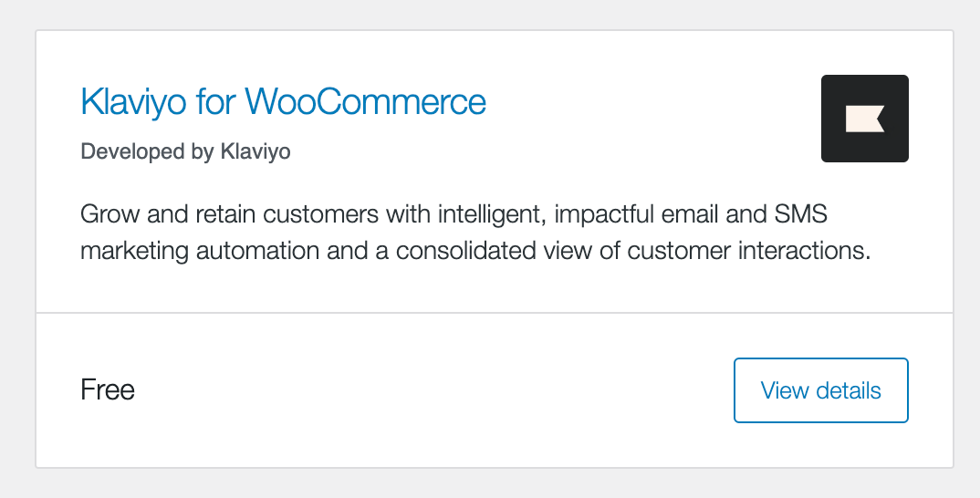980x498 pixels.
Task: Click the white flag shape in logo
Action: 862,119
